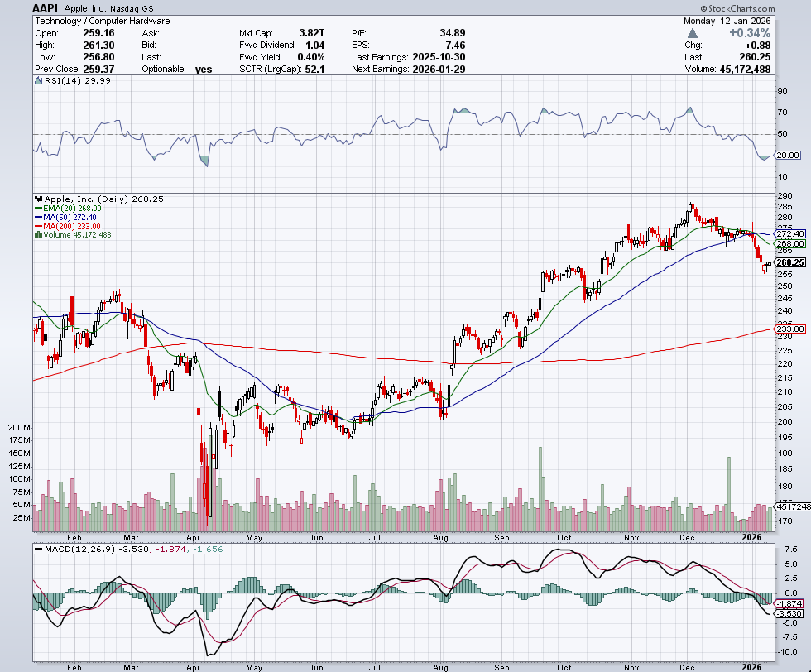Screen dimensions: 811x672
Task: Click the candlestick icon beside Apple, Inc. (Daily)
Action: tap(38, 199)
